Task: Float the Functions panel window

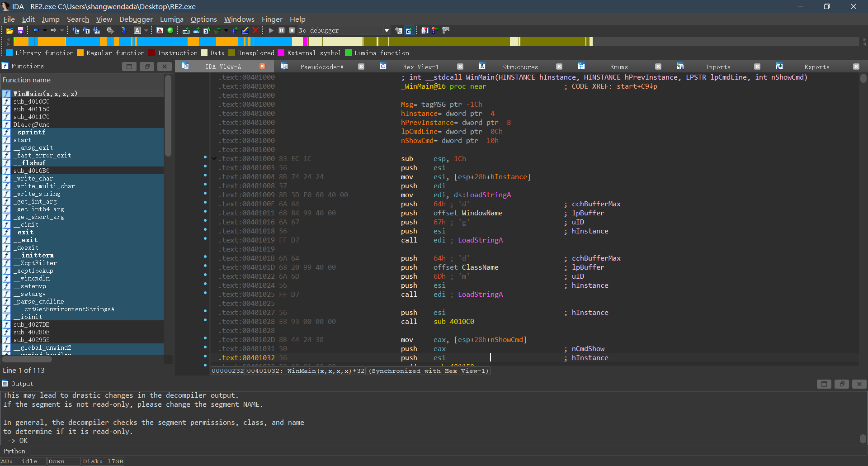Action: [147, 67]
